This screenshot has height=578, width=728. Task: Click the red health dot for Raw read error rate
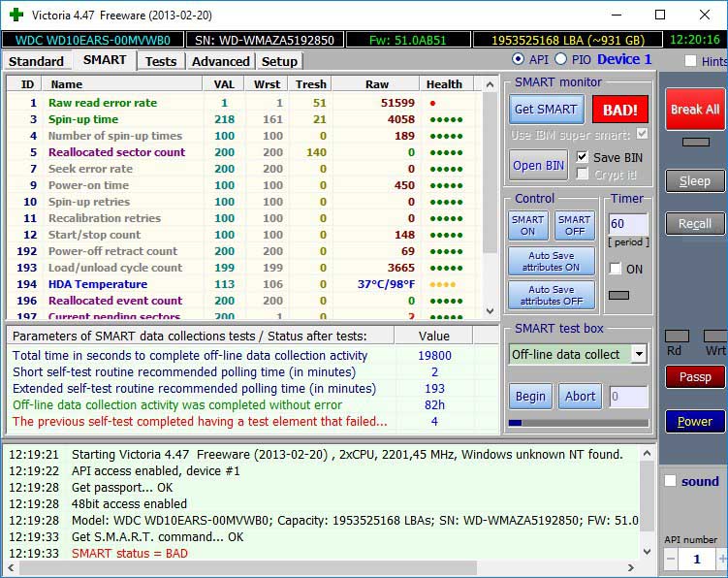[432, 103]
